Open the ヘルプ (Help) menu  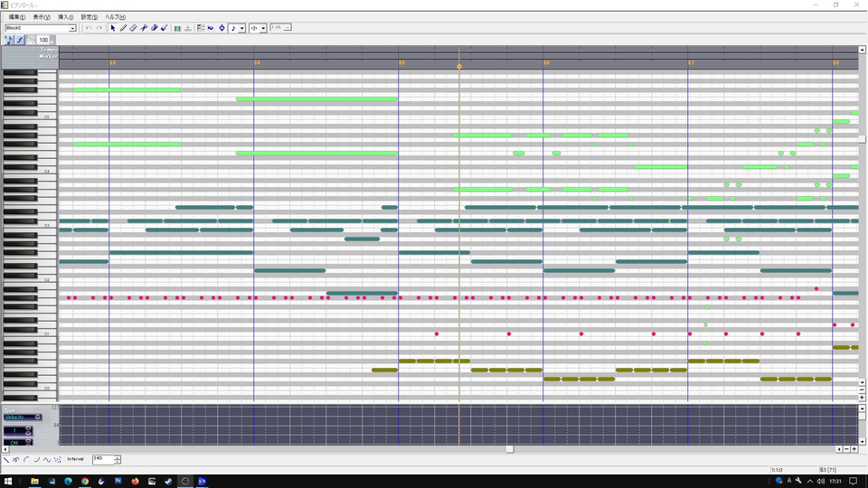[x=115, y=17]
